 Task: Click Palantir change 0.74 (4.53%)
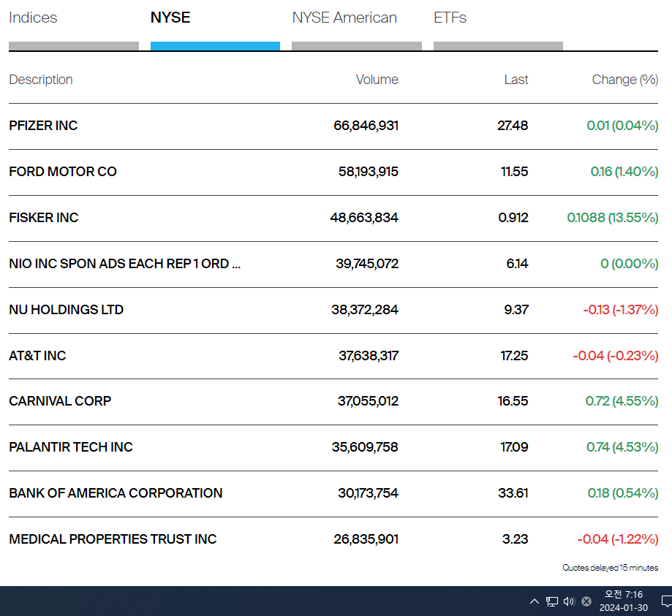click(x=622, y=447)
